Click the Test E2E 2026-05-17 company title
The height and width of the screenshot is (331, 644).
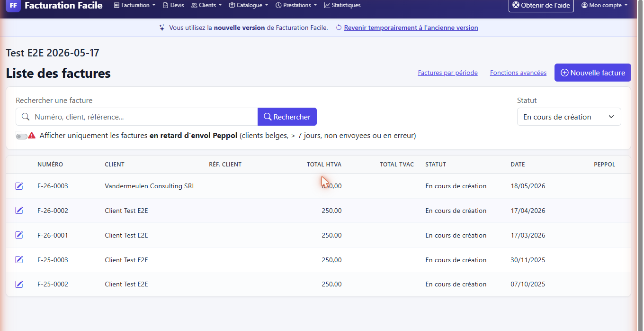coord(53,53)
